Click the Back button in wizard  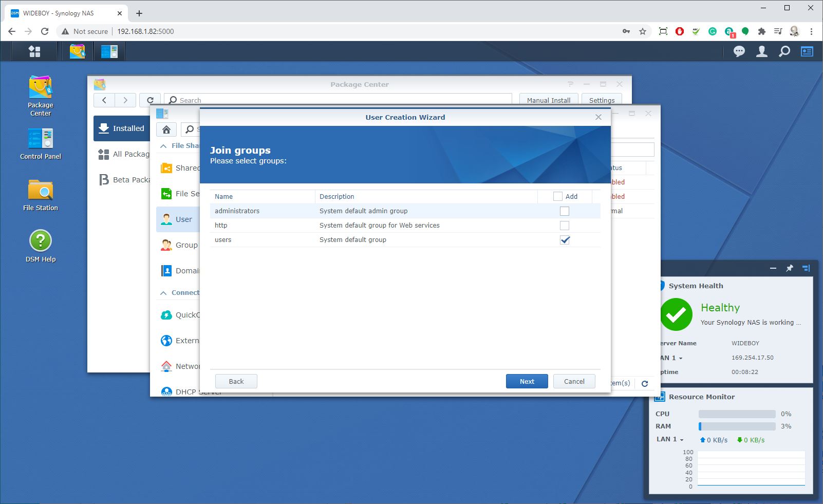236,381
